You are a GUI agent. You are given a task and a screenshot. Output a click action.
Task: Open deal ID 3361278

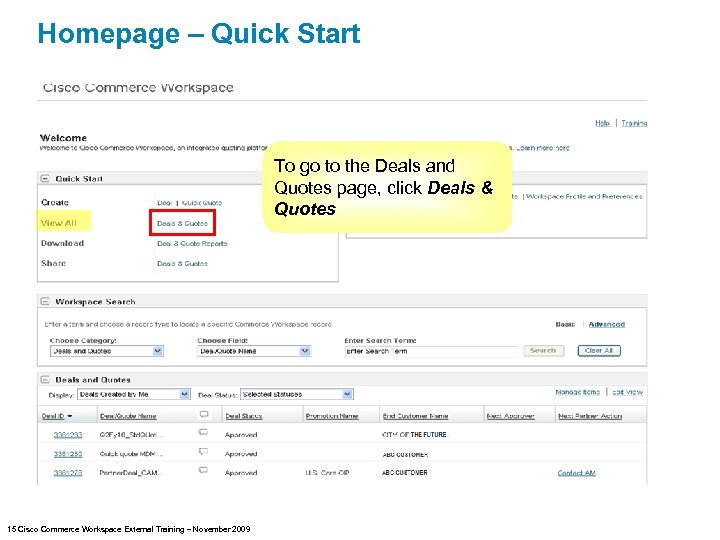pos(68,473)
